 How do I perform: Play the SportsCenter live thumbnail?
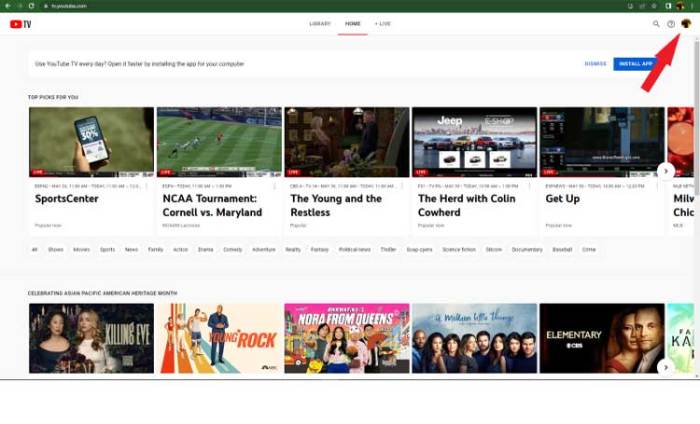tap(92, 142)
